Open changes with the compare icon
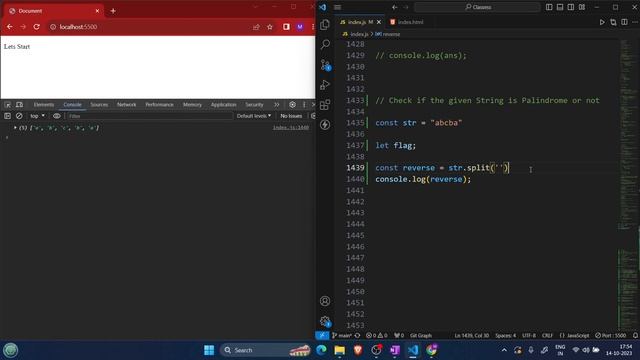This screenshot has height=360, width=640. (x=613, y=22)
